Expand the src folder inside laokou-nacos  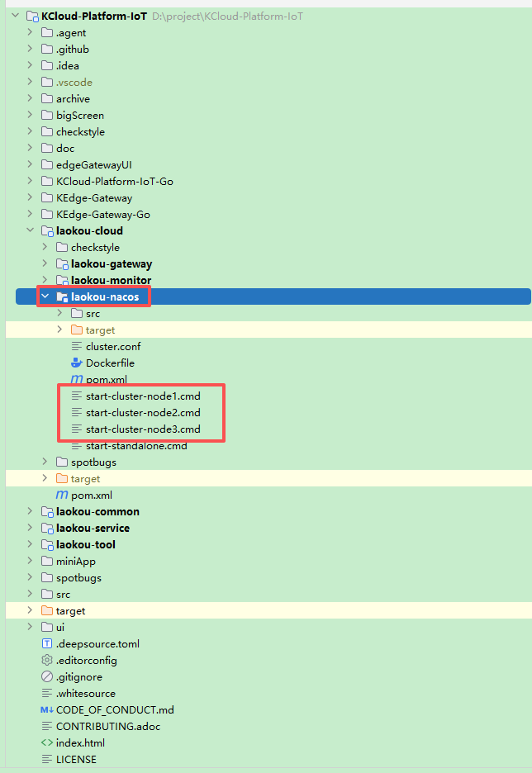click(x=59, y=313)
